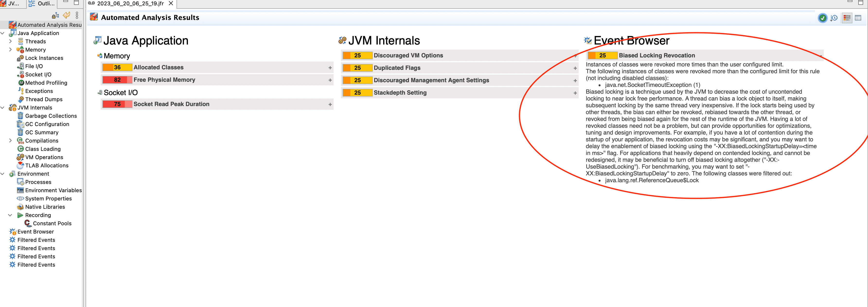Open the three-dot view menu in Outline

tap(77, 15)
